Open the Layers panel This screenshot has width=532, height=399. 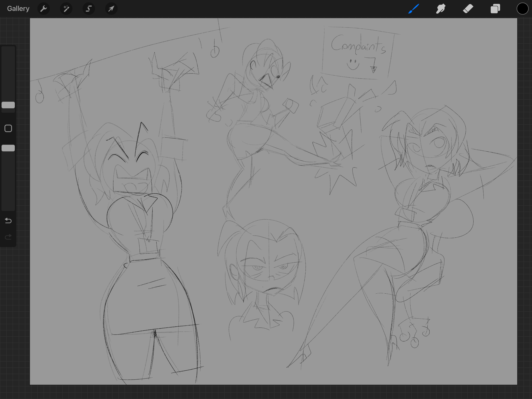[495, 9]
